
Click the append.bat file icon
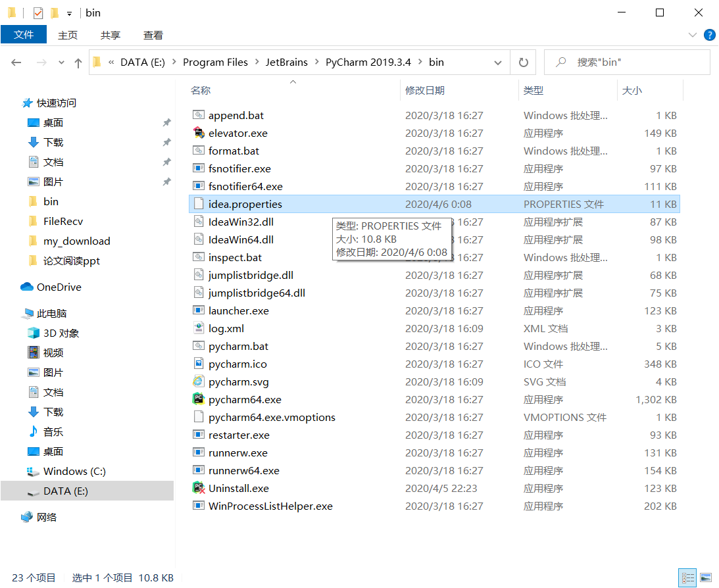click(199, 115)
